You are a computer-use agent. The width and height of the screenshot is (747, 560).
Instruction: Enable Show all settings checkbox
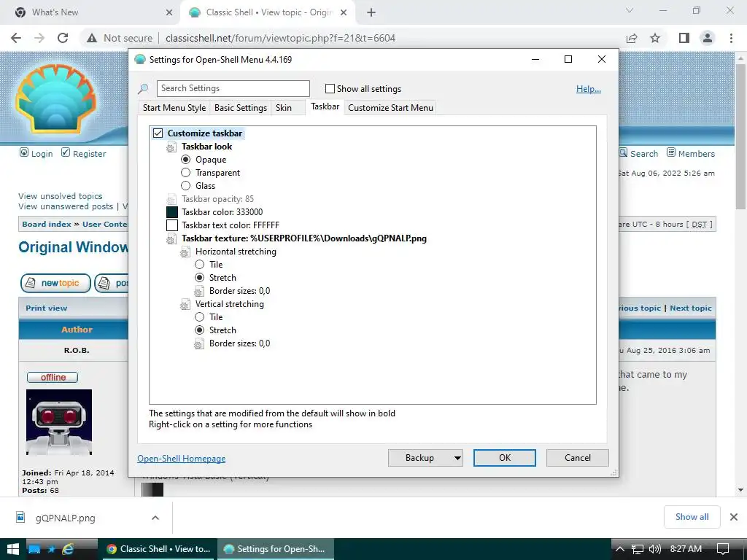point(330,88)
